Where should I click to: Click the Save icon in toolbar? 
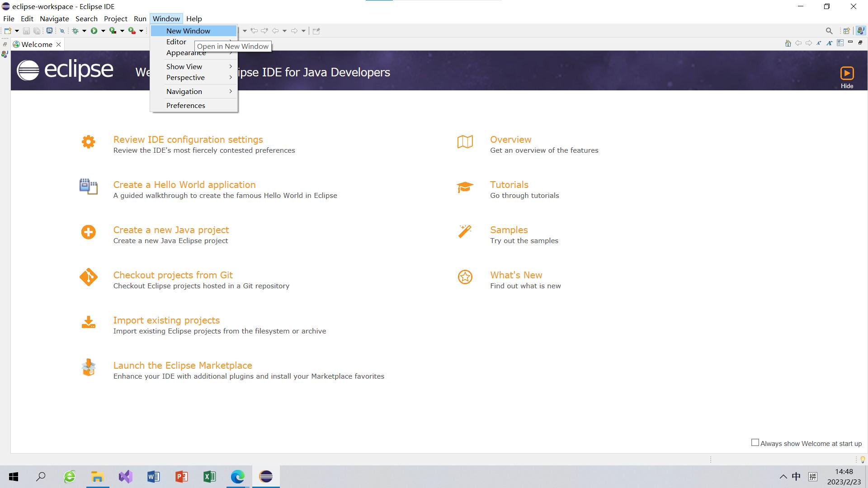point(26,31)
